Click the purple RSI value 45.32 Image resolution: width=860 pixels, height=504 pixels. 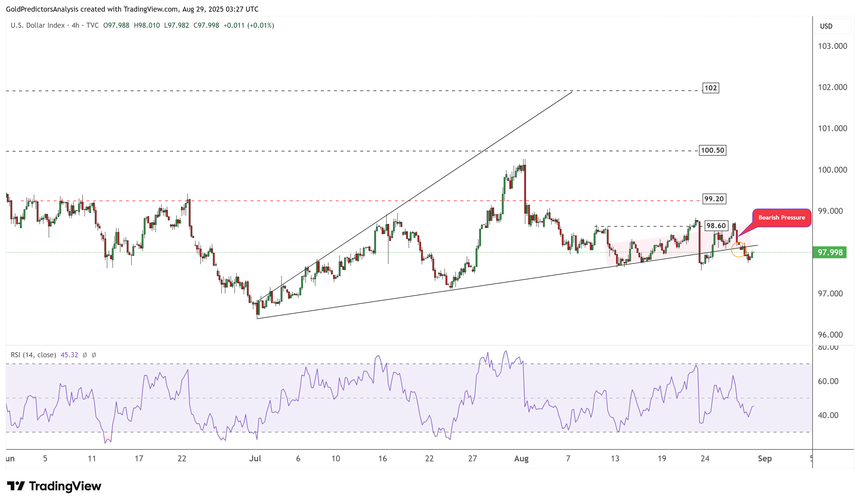click(69, 355)
